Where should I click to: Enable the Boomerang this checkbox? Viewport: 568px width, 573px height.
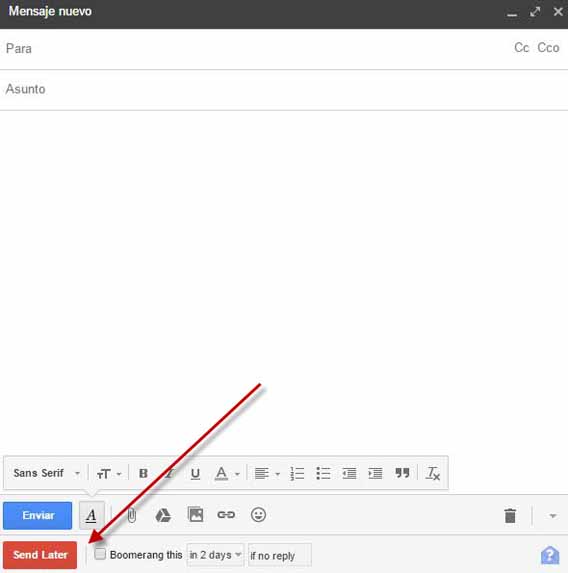pos(100,554)
